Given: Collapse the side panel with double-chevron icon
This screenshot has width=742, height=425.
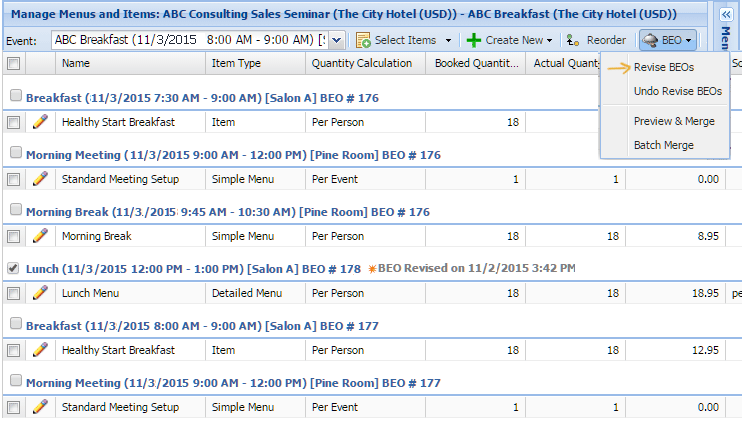Looking at the screenshot, I should tap(725, 15).
